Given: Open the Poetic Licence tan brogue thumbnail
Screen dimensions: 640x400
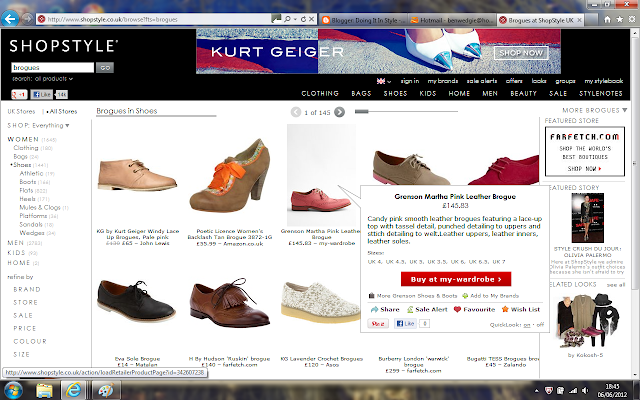Looking at the screenshot, I should [229, 176].
